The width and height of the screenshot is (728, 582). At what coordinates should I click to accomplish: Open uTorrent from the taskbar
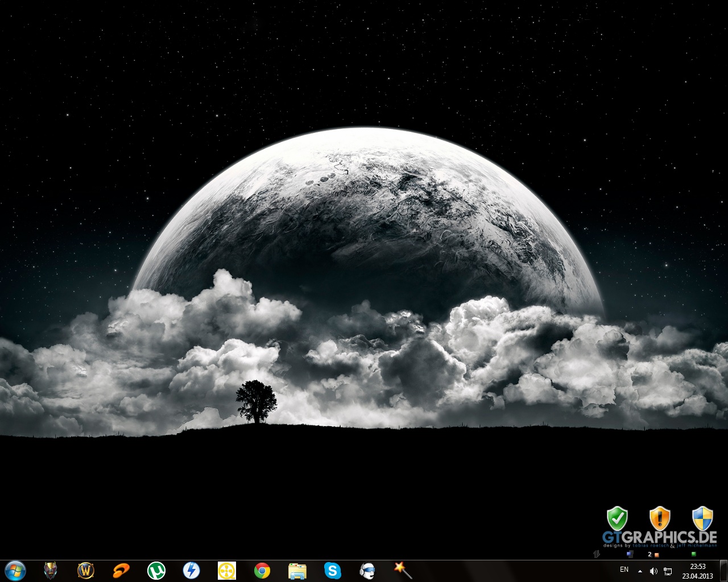click(156, 570)
